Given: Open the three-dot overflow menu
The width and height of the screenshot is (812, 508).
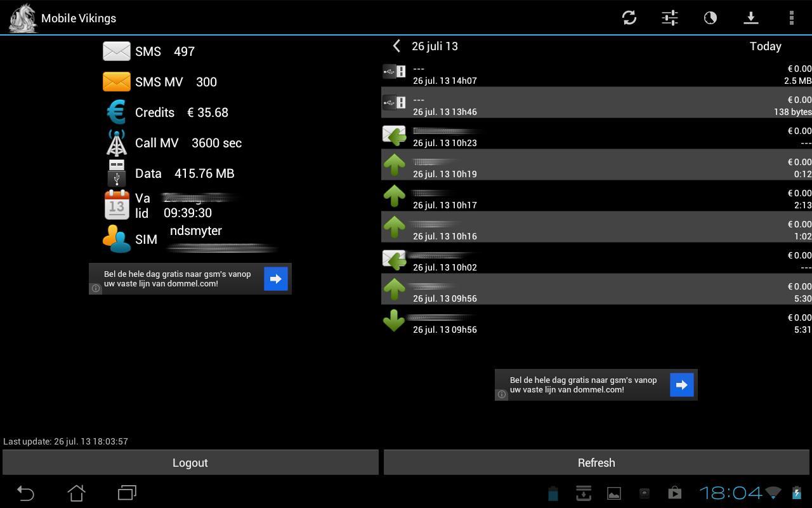Looking at the screenshot, I should pyautogui.click(x=791, y=18).
